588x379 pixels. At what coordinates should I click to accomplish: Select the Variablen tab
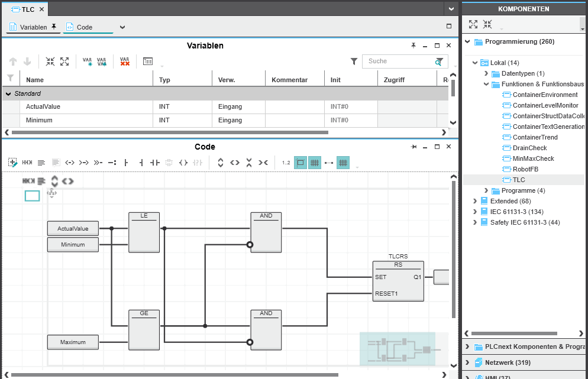(33, 27)
